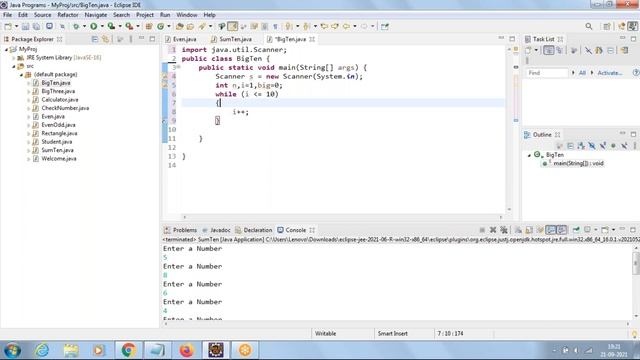Click the Clear Console icon

pos(518,230)
